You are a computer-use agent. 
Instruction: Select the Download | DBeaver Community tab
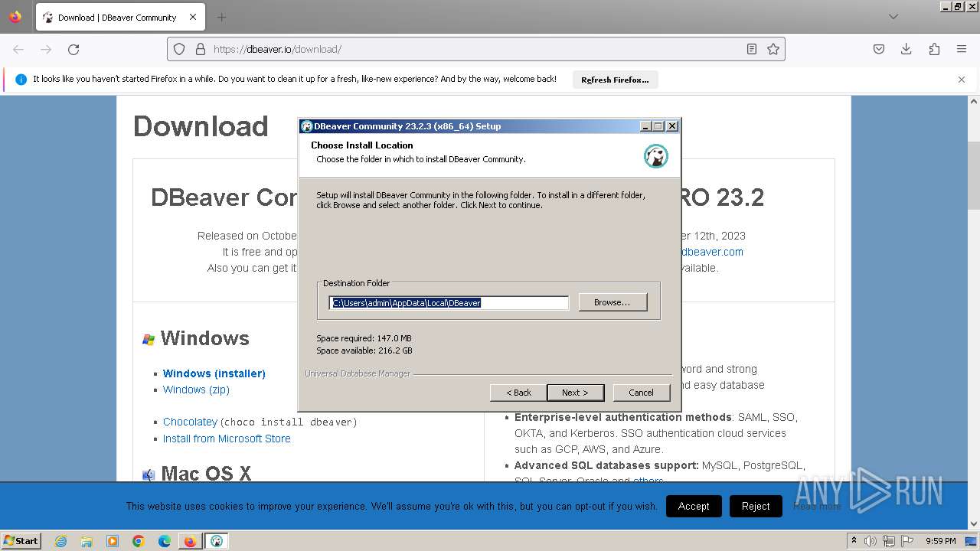(119, 17)
